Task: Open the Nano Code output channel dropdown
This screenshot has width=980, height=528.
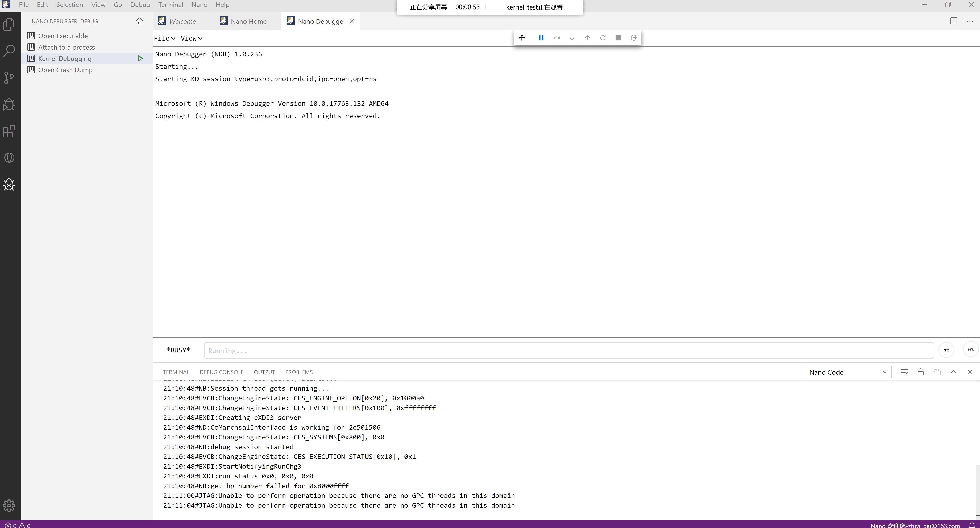Action: click(x=848, y=372)
